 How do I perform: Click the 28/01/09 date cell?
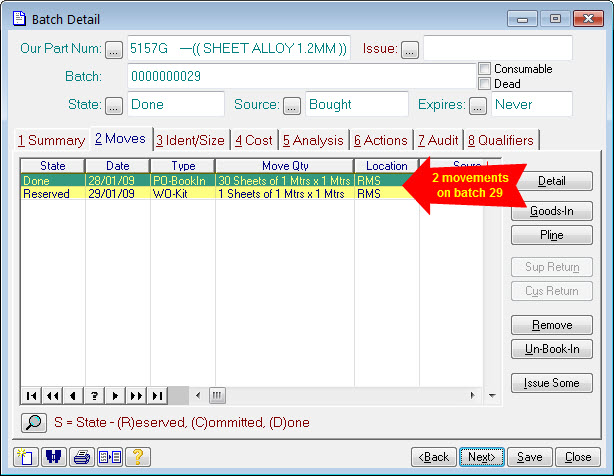tap(117, 180)
